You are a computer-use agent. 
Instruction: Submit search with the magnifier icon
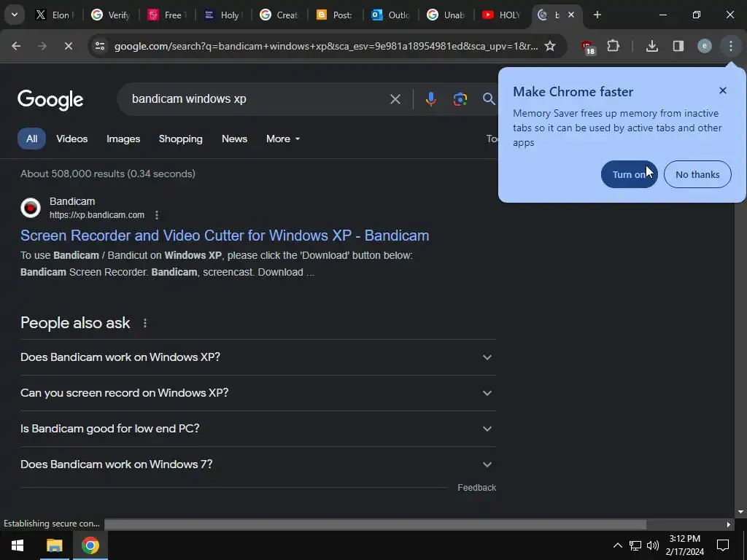488,99
